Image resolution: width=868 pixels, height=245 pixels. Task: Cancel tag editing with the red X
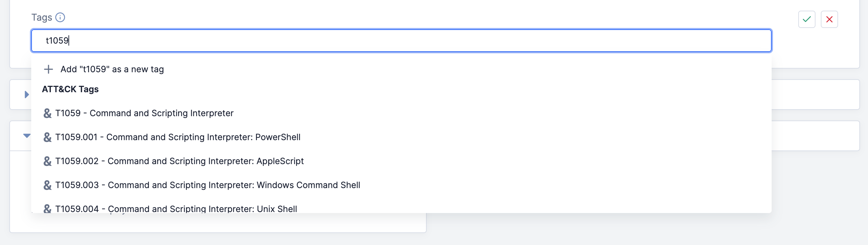tap(829, 19)
